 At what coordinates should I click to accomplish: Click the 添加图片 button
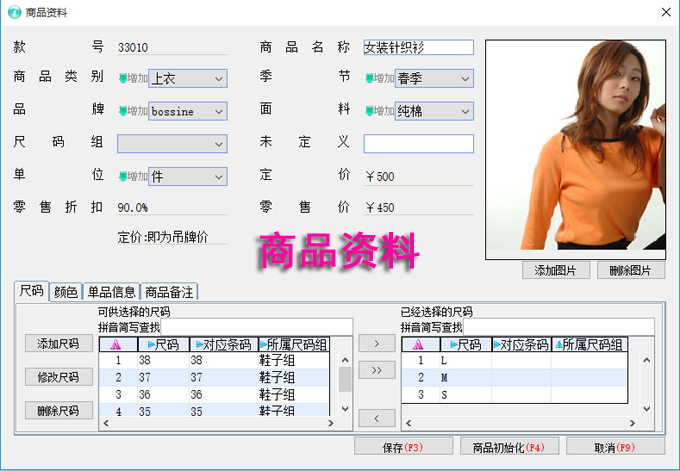(x=555, y=271)
